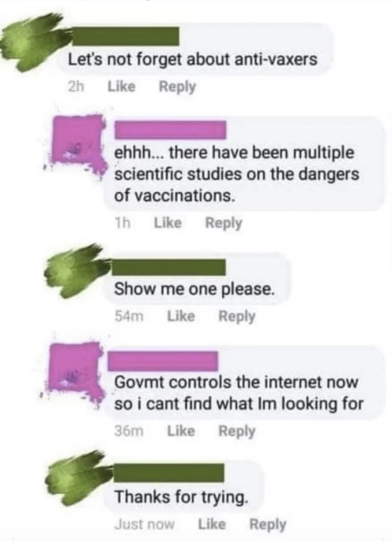Reply to the dangers of vaccinations comment
The height and width of the screenshot is (541, 392).
pyautogui.click(x=223, y=223)
